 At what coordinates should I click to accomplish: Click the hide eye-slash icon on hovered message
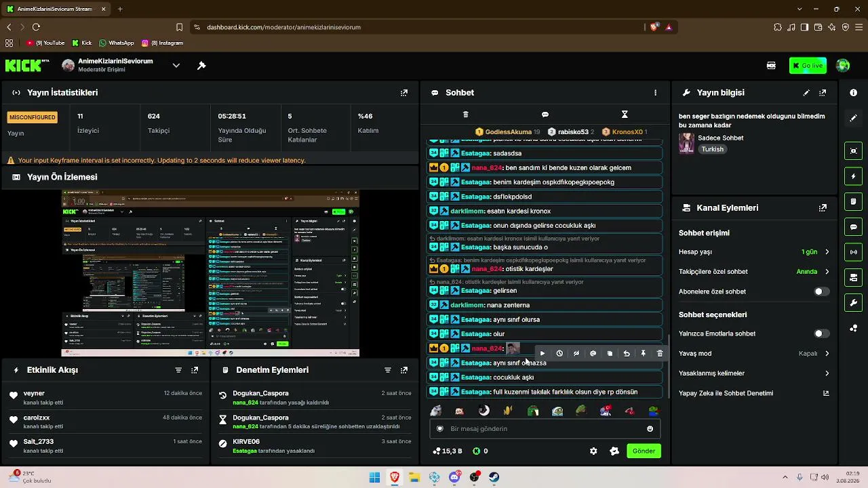coord(576,353)
